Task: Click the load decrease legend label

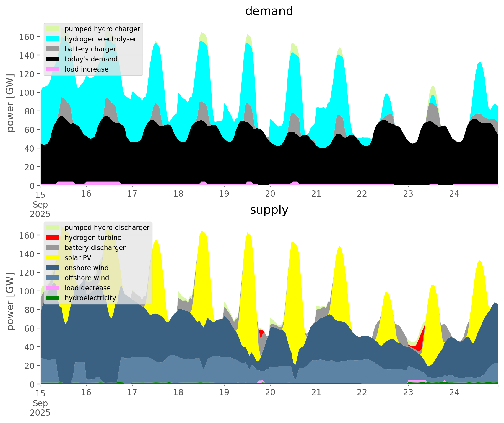Action: [x=87, y=288]
